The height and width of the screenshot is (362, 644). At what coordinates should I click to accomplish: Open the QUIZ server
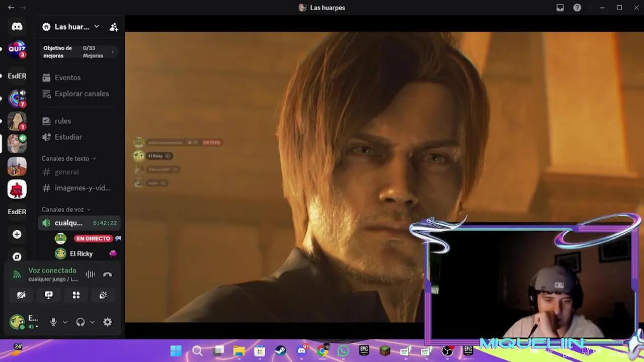pos(17,49)
